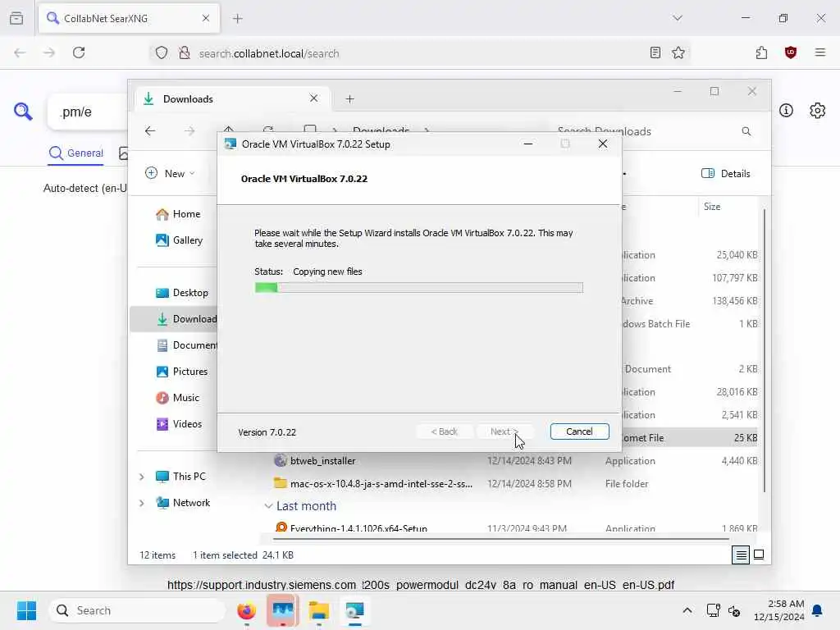Screen dimensions: 840x630
Task: Select the mac-os-x-10.4.8 folder row
Action: pos(381,484)
